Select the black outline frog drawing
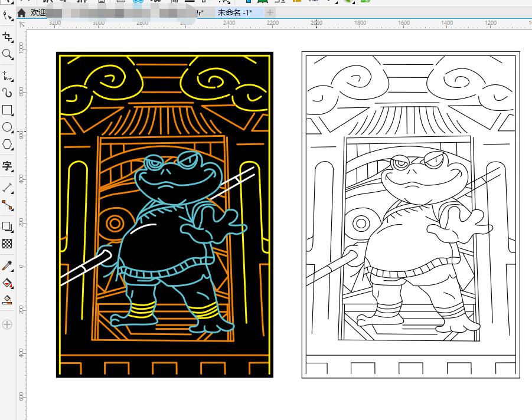532x420 pixels. click(x=411, y=215)
